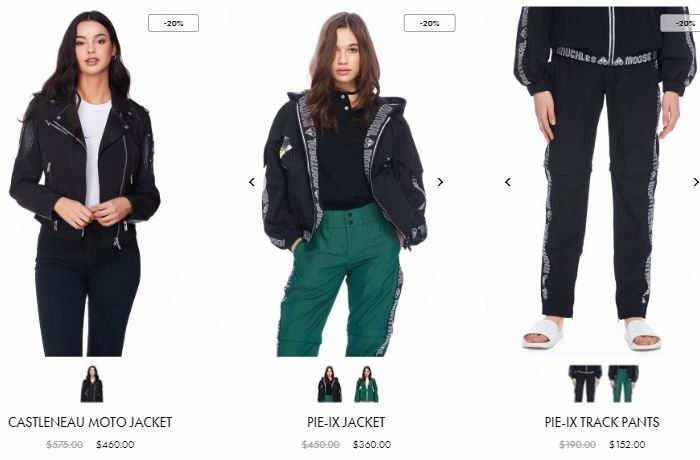Open Castleneau Moto Jacket product title

pos(90,422)
